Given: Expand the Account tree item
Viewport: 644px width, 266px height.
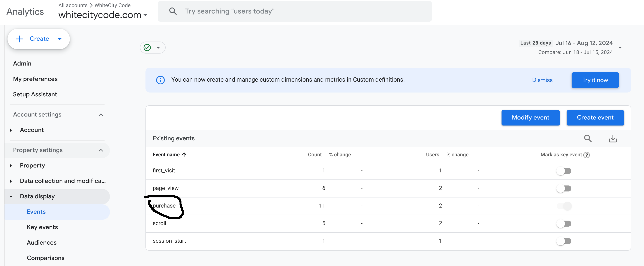Looking at the screenshot, I should coord(11,130).
